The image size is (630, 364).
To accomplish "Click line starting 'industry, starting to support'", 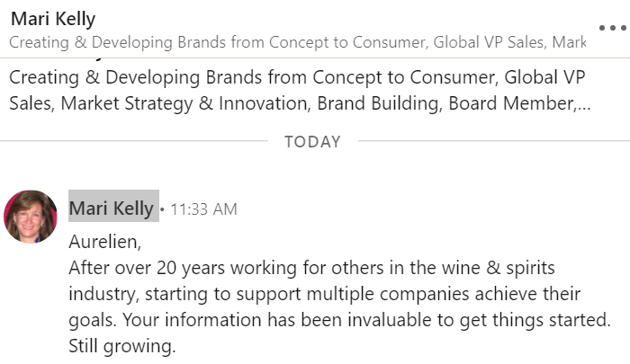I will coord(180,294).
